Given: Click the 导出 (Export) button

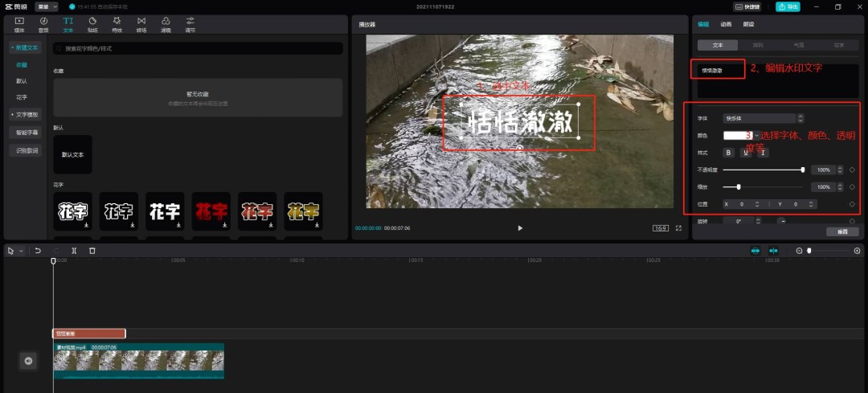Looking at the screenshot, I should 788,6.
